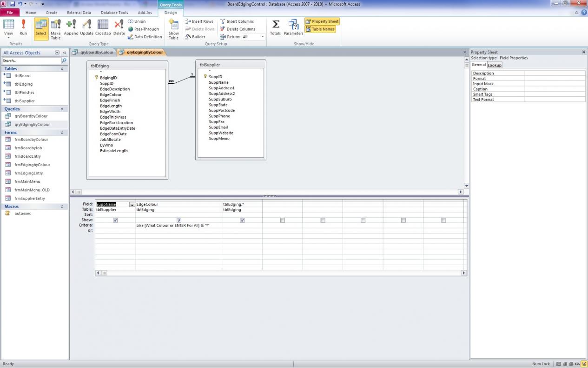Run the query with the red exclamation icon

pos(23,27)
